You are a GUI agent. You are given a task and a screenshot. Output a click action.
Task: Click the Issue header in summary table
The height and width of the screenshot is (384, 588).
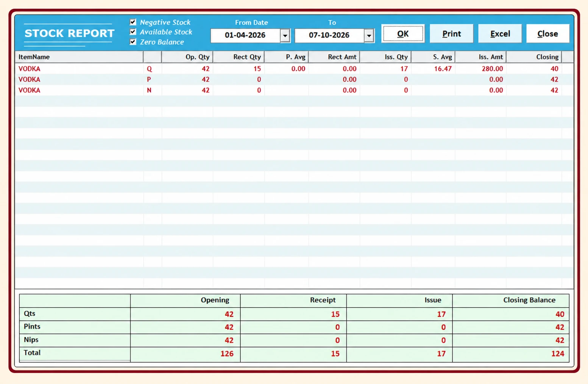[433, 300]
